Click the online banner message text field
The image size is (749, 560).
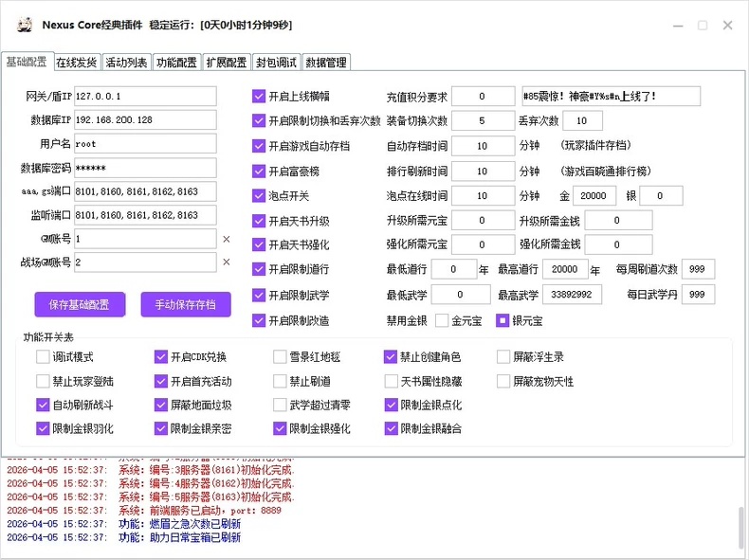pyautogui.click(x=611, y=97)
